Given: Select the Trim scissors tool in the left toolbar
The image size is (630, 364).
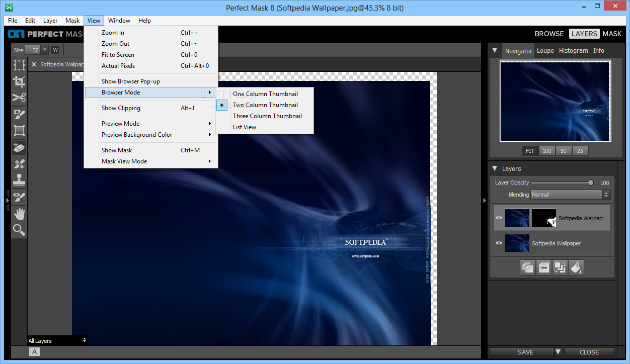Looking at the screenshot, I should [19, 98].
